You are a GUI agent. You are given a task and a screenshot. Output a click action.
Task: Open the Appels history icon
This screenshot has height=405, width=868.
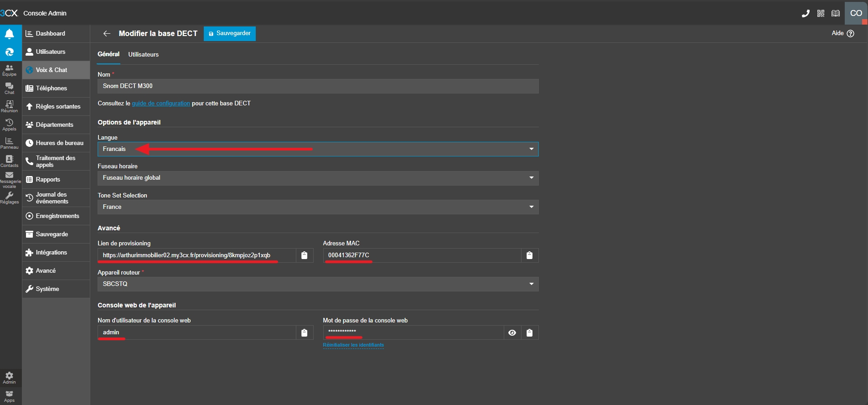(10, 125)
